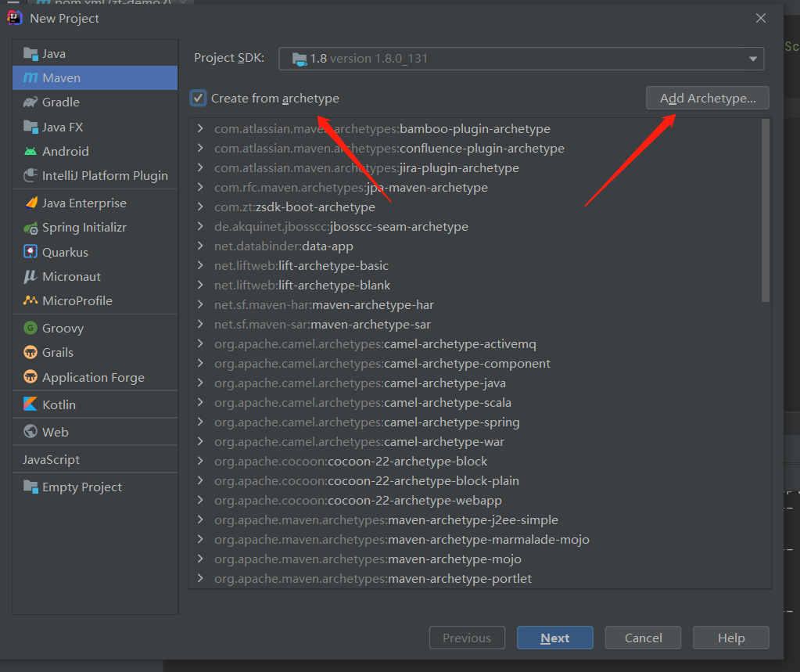The image size is (800, 672).
Task: Click Add Archetype button
Action: click(x=708, y=98)
